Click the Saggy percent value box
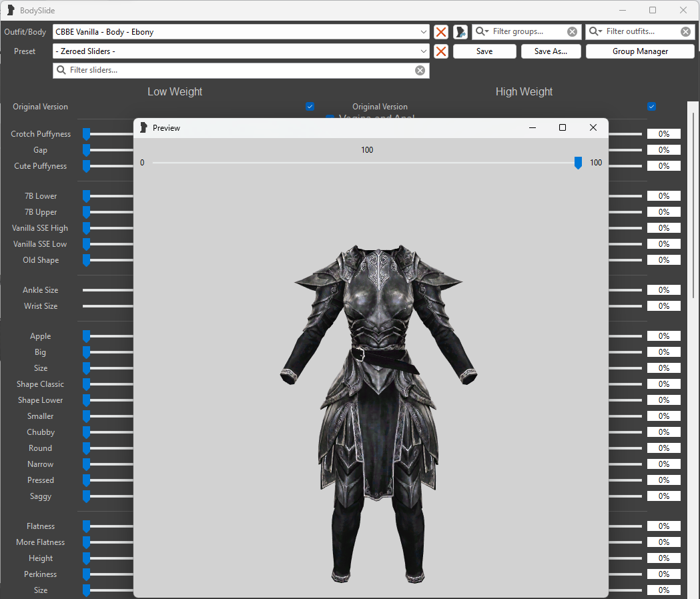The height and width of the screenshot is (599, 700). [664, 496]
